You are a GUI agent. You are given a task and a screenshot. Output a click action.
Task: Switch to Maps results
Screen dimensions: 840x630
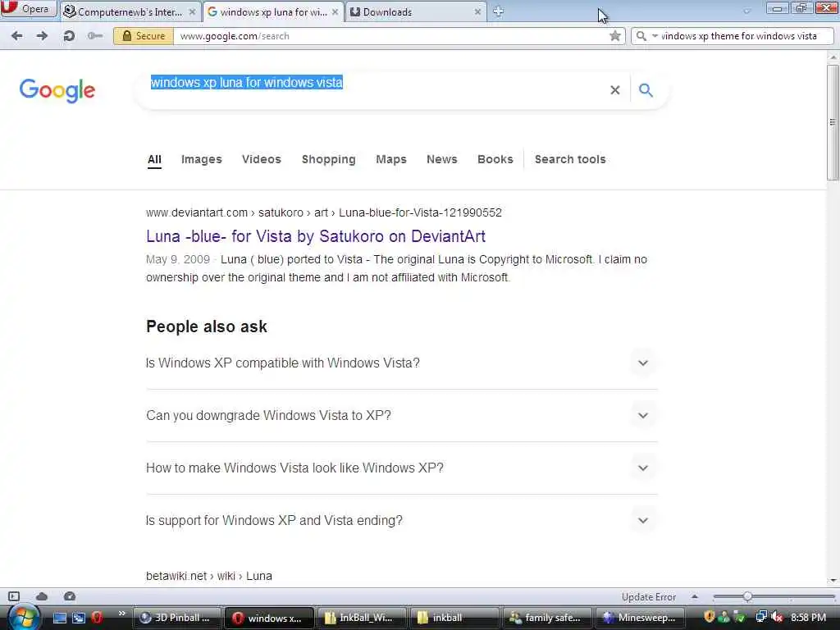tap(391, 159)
